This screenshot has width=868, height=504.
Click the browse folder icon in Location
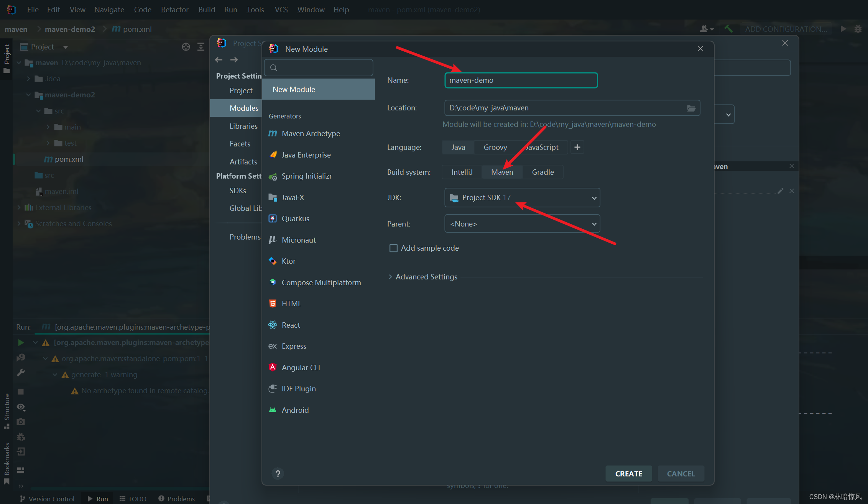point(691,108)
